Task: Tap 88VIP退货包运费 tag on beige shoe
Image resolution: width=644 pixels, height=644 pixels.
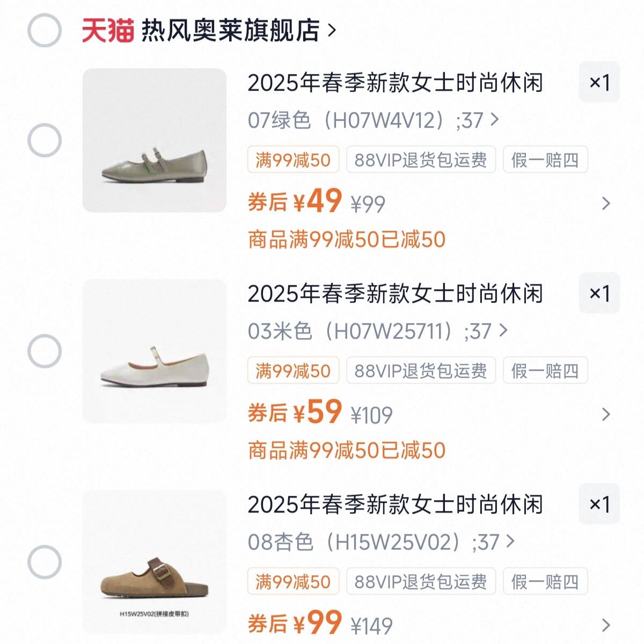Action: pyautogui.click(x=421, y=371)
